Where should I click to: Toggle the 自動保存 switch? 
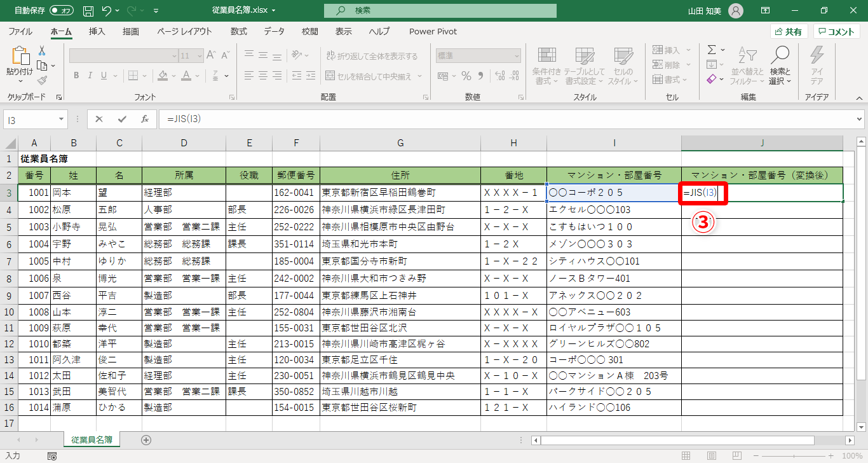(62, 11)
